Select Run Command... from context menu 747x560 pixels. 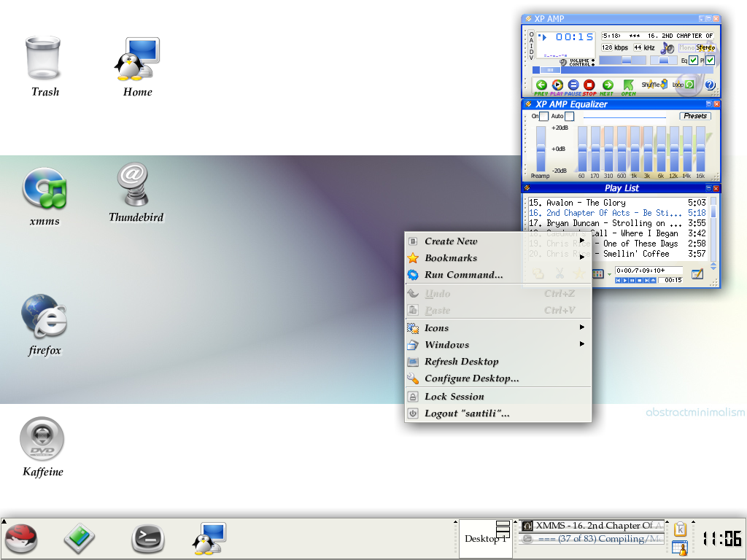coord(498,275)
